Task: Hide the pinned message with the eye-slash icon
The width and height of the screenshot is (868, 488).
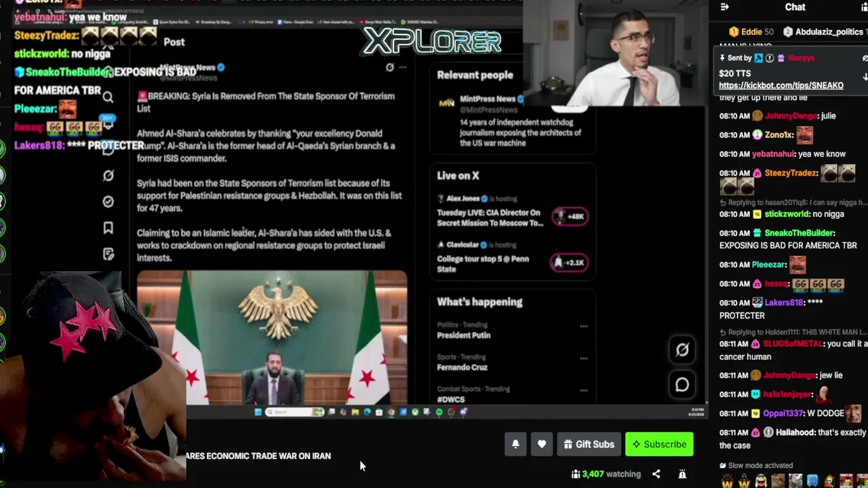Action: coord(865,58)
